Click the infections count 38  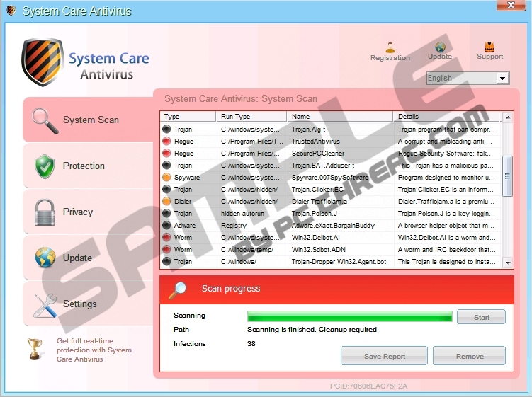point(251,343)
